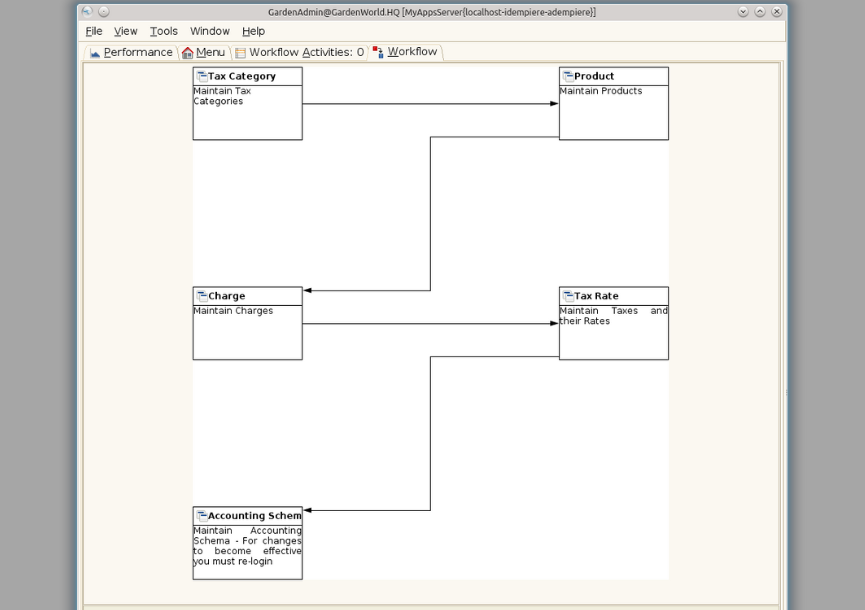
Task: Click 'Maintain Products' description text
Action: (601, 91)
